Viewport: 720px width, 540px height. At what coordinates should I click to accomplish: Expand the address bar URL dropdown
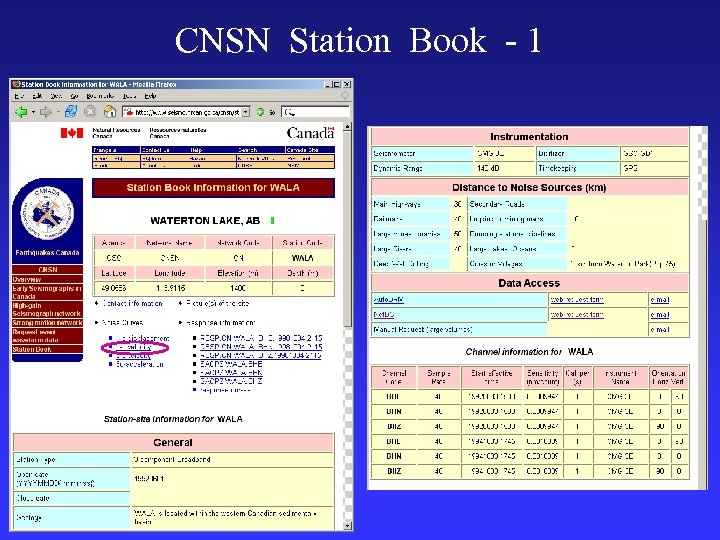click(x=246, y=112)
